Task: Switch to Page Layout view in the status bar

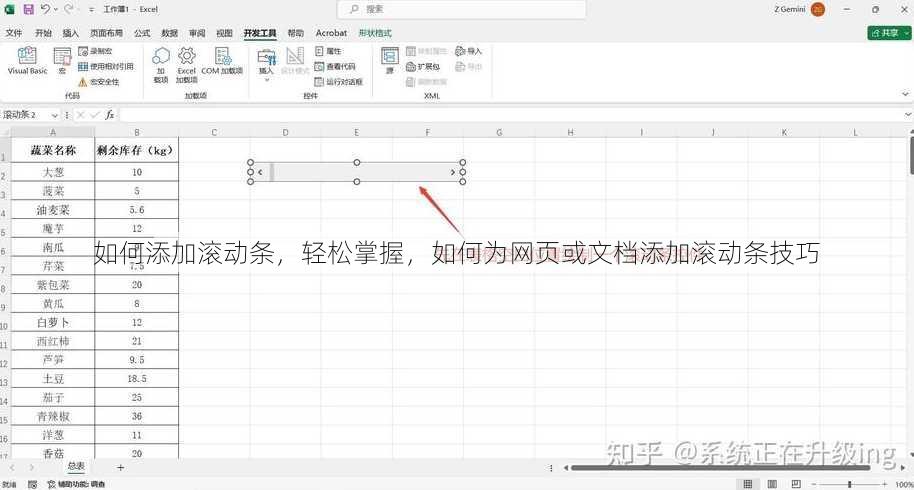Action: point(772,484)
